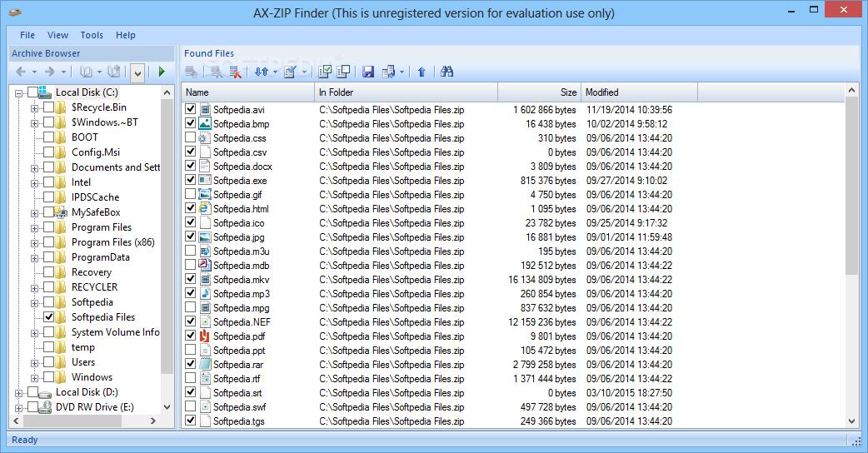Open the Tools menu

click(92, 35)
